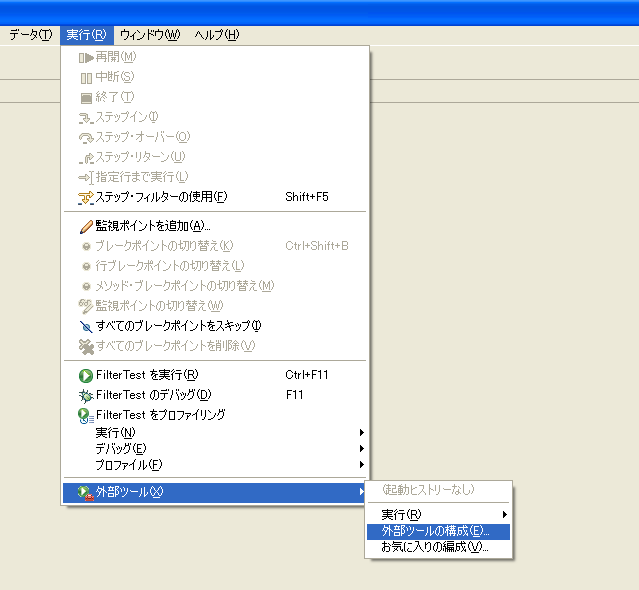639x590 pixels.
Task: Click the toolbox icon beside 外部ツール(X)
Action: 85,492
